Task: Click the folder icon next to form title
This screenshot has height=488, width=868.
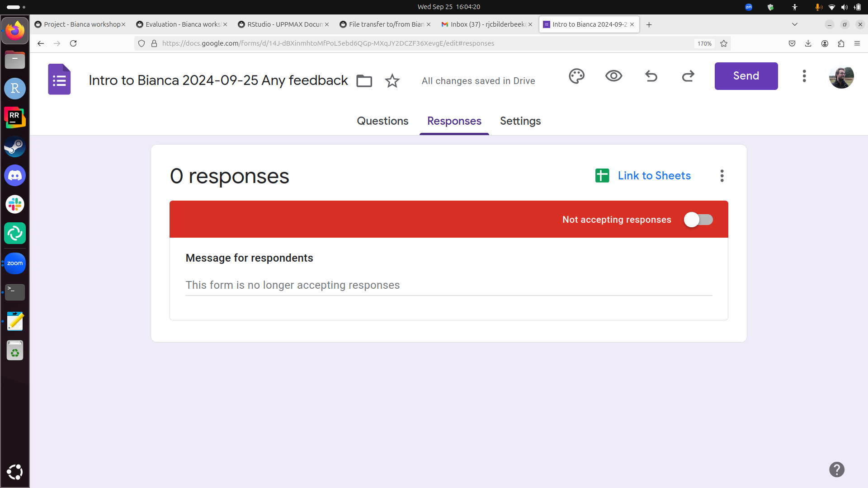Action: (x=365, y=80)
